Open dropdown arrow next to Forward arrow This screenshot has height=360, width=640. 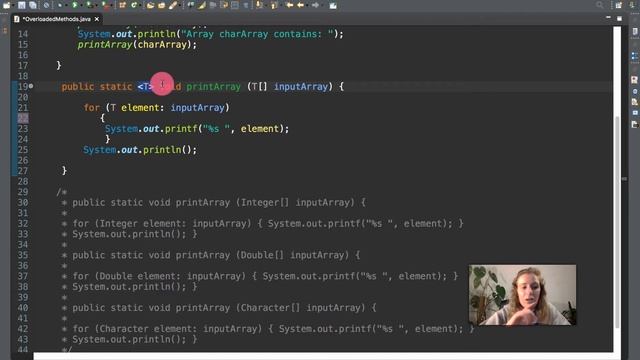click(322, 6)
